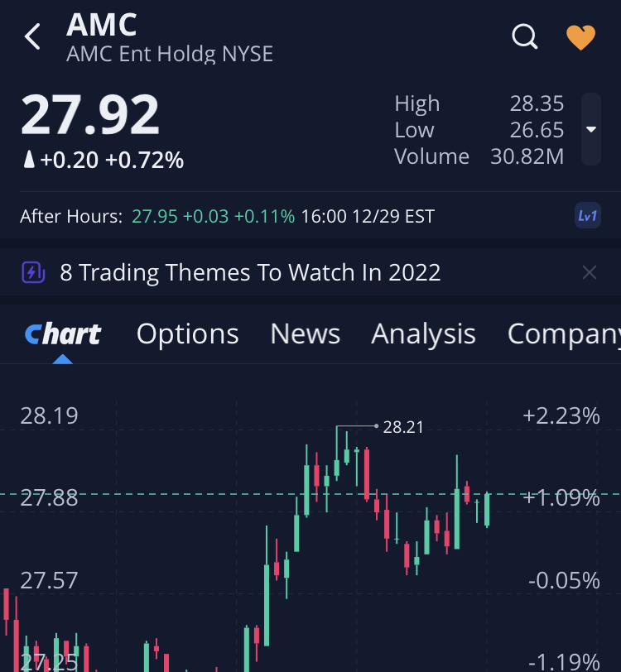This screenshot has height=672, width=621.
Task: Open the search magnifier icon
Action: coord(525,36)
